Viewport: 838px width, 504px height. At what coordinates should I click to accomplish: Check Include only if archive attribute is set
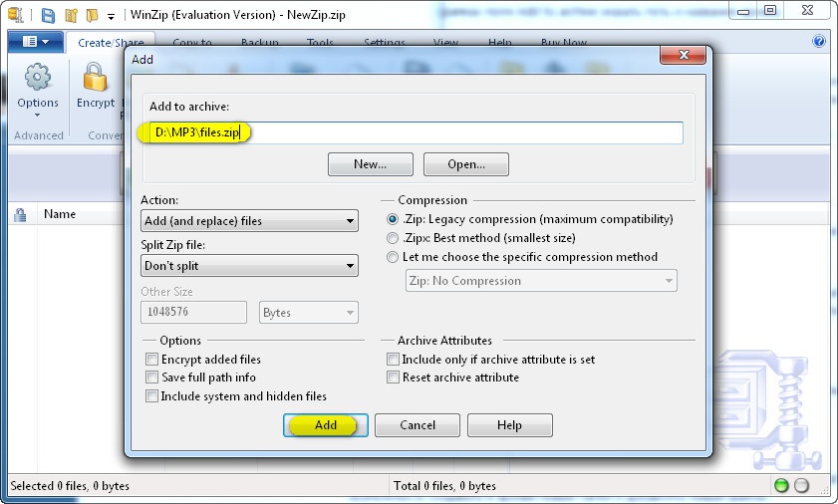[393, 359]
